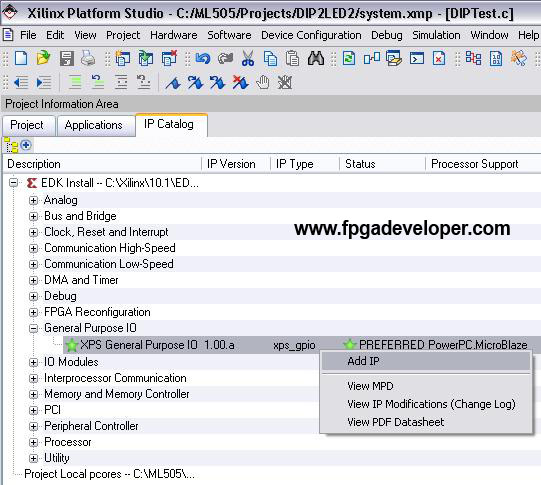The width and height of the screenshot is (541, 485).
Task: Click the green refresh document icon
Action: (349, 58)
